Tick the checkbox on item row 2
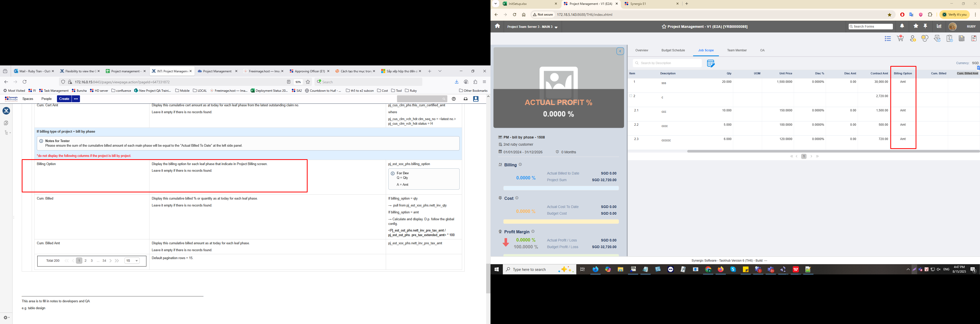This screenshot has height=324, width=980. coord(631,96)
